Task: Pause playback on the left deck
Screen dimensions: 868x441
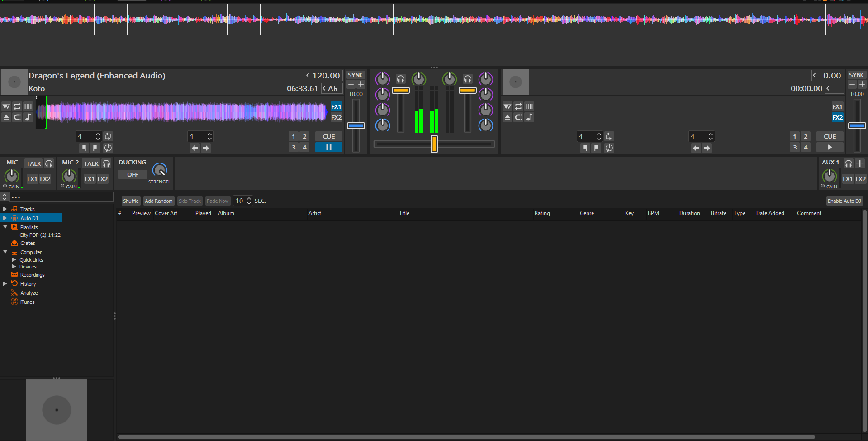Action: 329,147
